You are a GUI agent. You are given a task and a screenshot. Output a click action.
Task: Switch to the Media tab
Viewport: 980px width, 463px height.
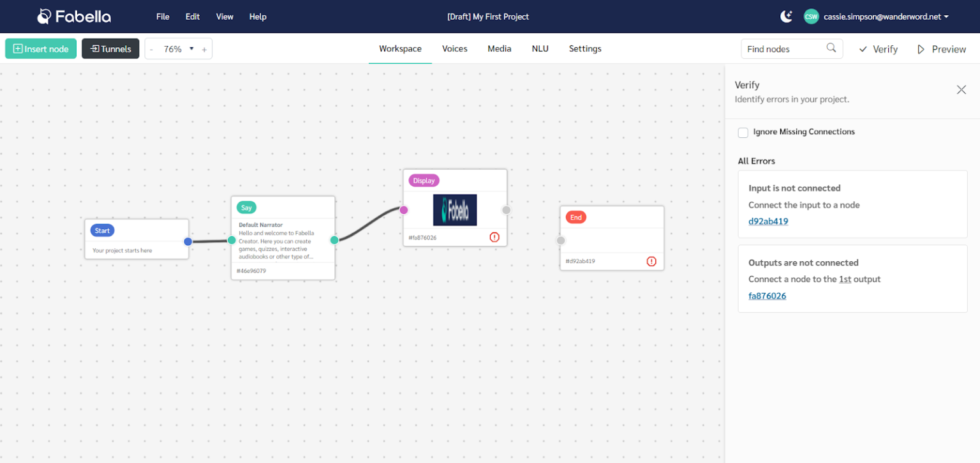[x=499, y=49]
